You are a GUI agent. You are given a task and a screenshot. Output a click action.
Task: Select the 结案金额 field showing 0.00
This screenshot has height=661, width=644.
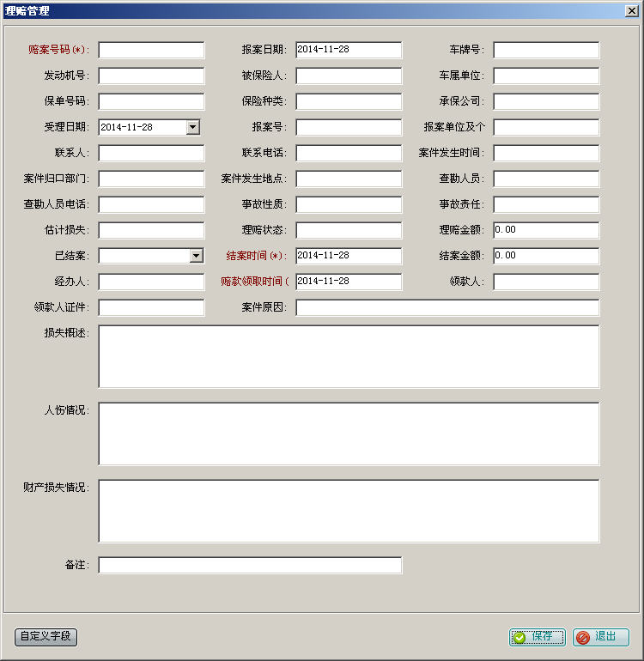[x=546, y=256]
